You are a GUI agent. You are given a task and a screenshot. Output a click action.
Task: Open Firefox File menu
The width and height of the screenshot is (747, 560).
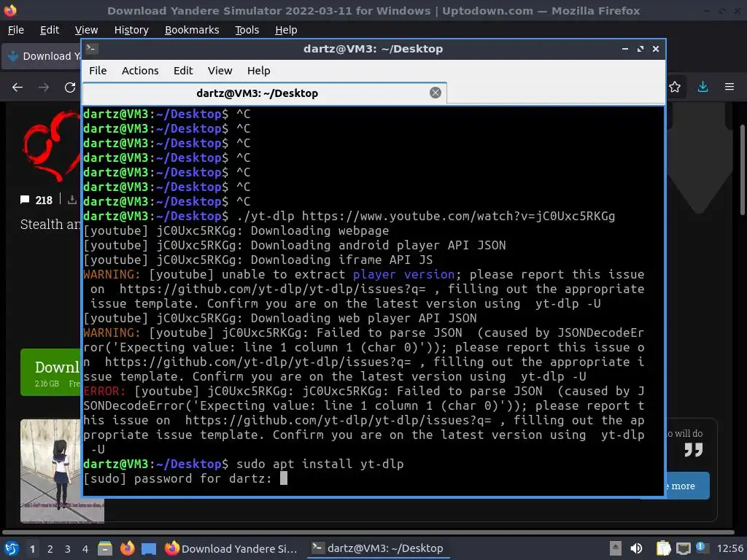coord(16,30)
